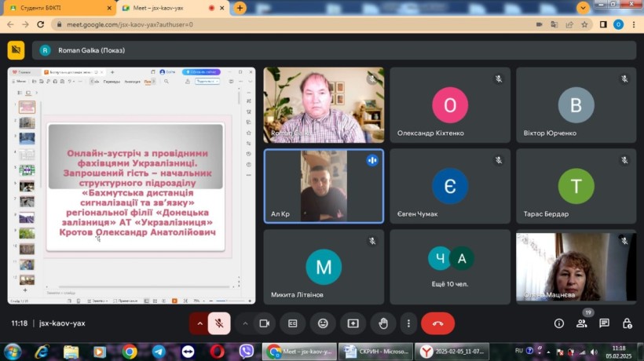The height and width of the screenshot is (361, 644).
Task: Send an emoji reaction
Action: pyautogui.click(x=323, y=323)
